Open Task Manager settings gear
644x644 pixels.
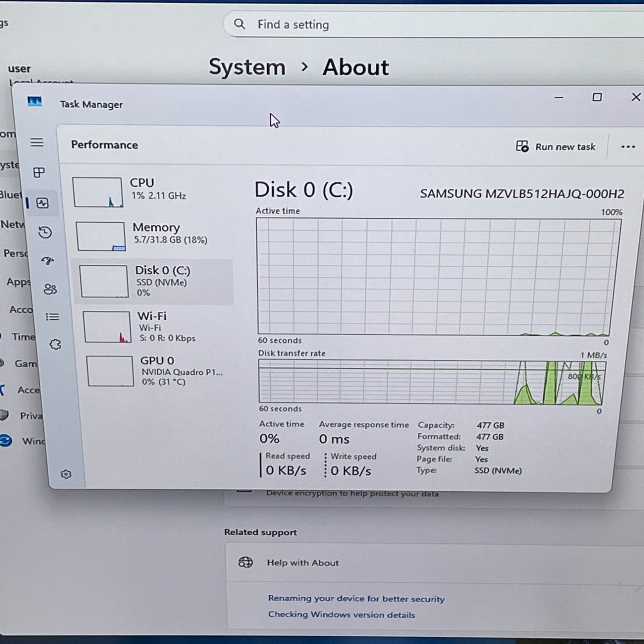click(66, 474)
